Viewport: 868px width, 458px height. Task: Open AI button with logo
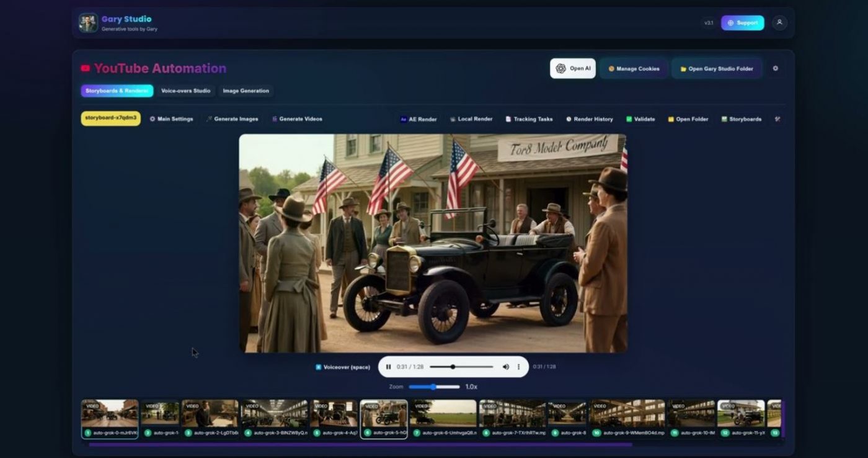[x=573, y=68]
